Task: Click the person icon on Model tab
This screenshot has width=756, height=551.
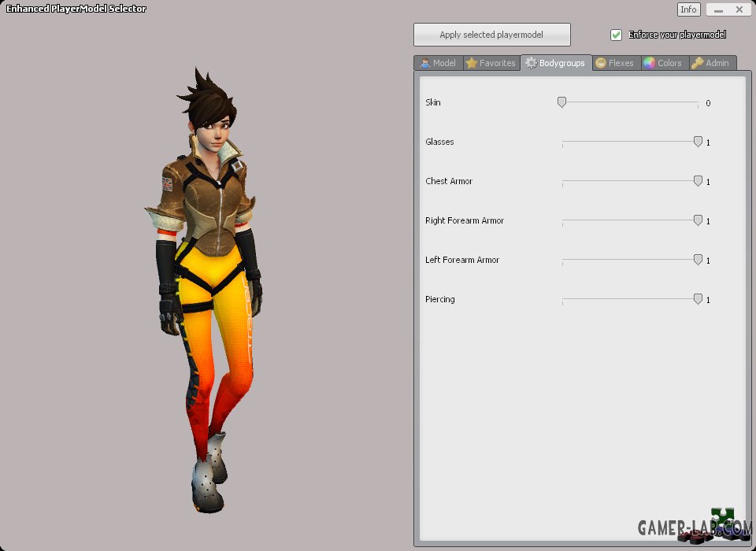Action: pos(424,63)
